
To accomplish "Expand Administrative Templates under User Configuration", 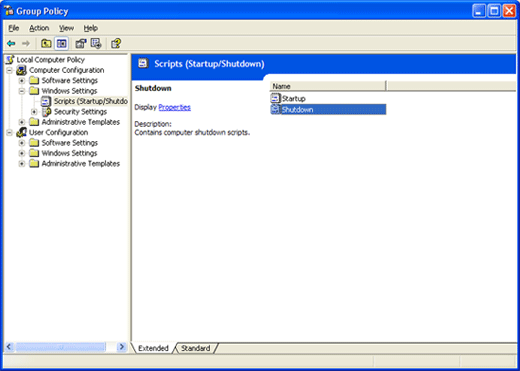I will point(22,164).
